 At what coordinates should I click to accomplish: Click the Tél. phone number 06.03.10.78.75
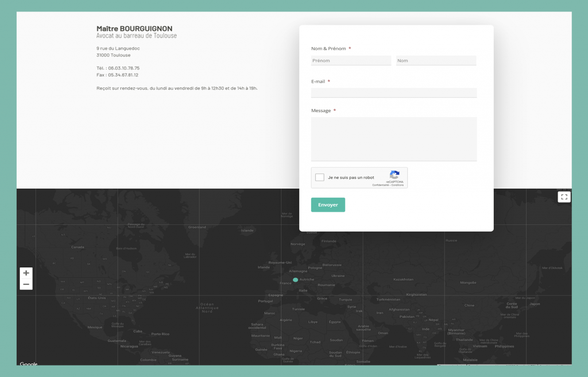point(123,68)
